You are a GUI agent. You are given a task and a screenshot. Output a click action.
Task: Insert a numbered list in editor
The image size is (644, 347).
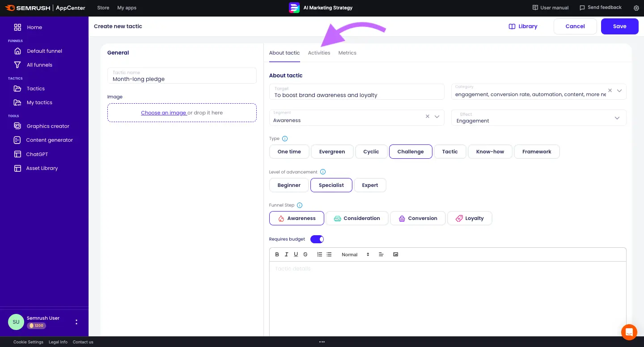pyautogui.click(x=319, y=254)
